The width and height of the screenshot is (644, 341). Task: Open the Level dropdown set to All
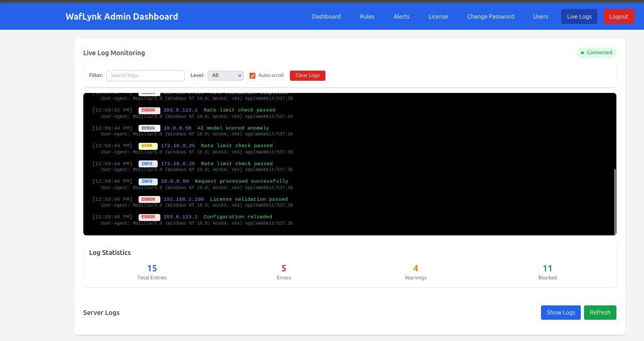pos(226,75)
